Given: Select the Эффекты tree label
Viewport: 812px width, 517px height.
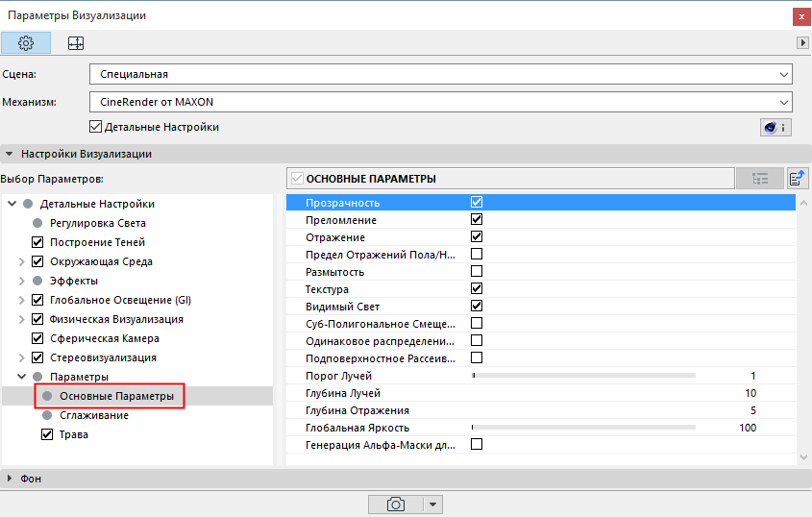Looking at the screenshot, I should pyautogui.click(x=74, y=281).
